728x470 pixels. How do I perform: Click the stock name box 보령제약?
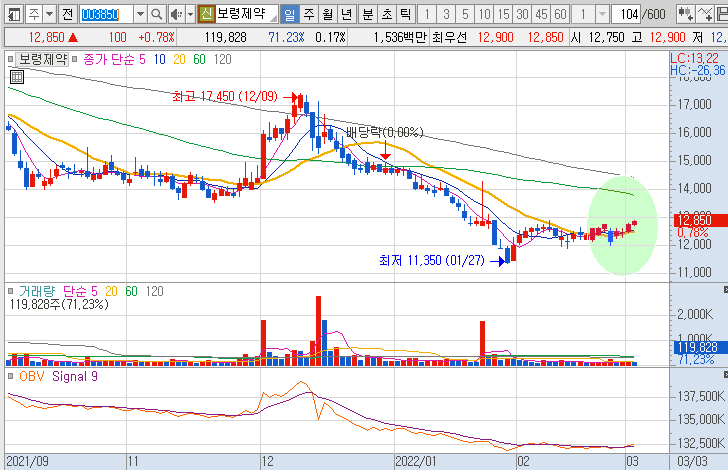pyautogui.click(x=246, y=14)
